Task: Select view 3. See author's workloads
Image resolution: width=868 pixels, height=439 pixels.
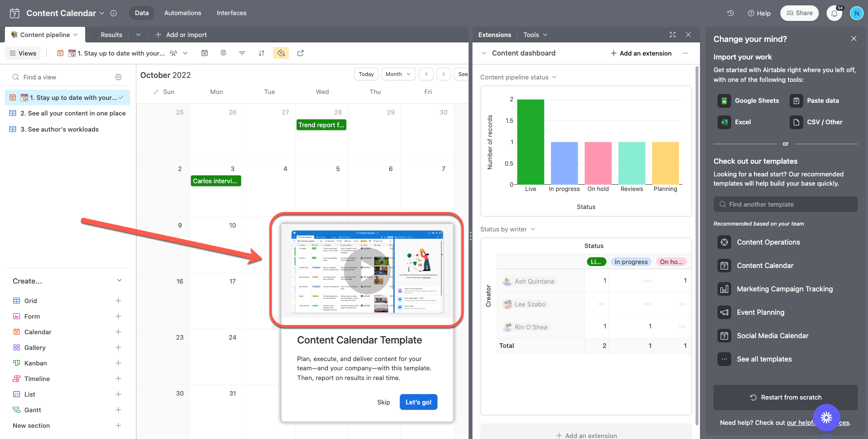Action: point(68,129)
